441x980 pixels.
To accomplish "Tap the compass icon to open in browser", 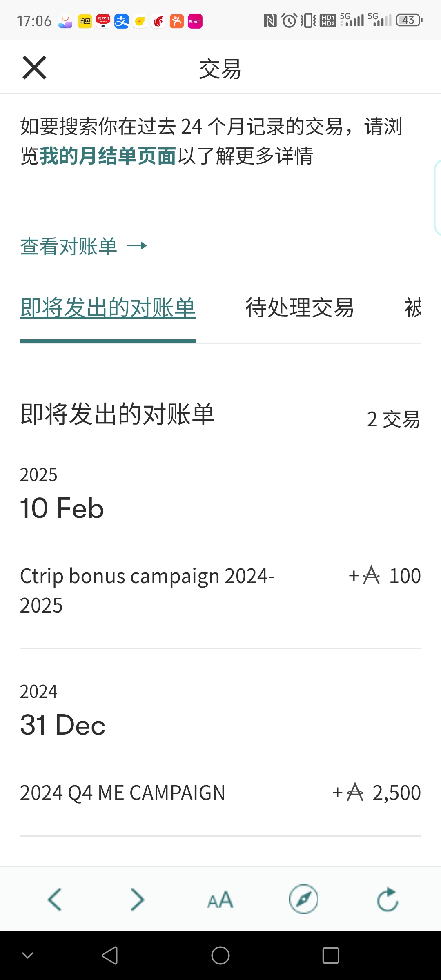I will [x=304, y=899].
